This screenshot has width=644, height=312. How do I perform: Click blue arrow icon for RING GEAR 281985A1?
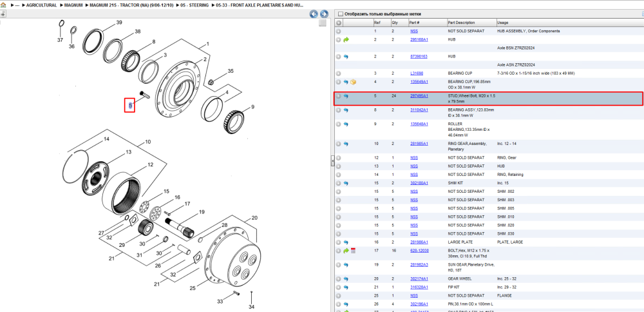click(346, 144)
